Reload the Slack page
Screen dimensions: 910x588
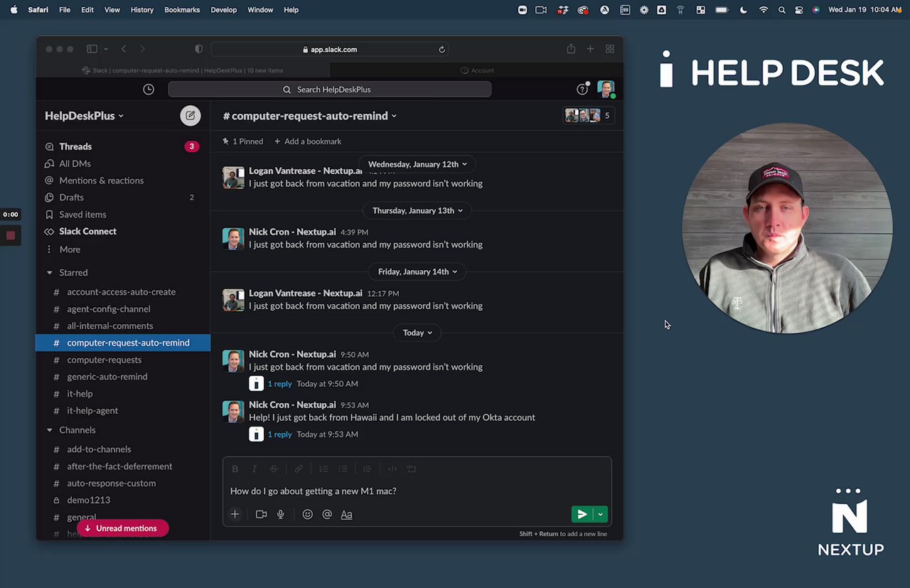tap(441, 50)
